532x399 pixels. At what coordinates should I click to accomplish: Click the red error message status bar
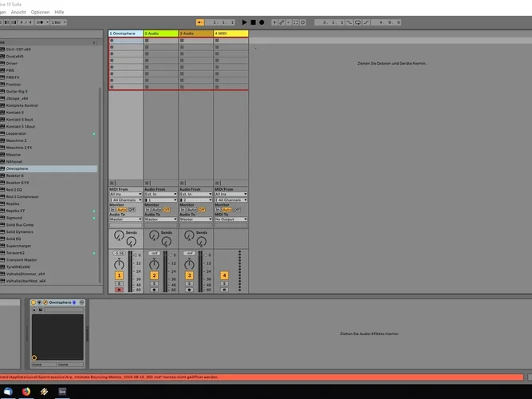point(262,377)
